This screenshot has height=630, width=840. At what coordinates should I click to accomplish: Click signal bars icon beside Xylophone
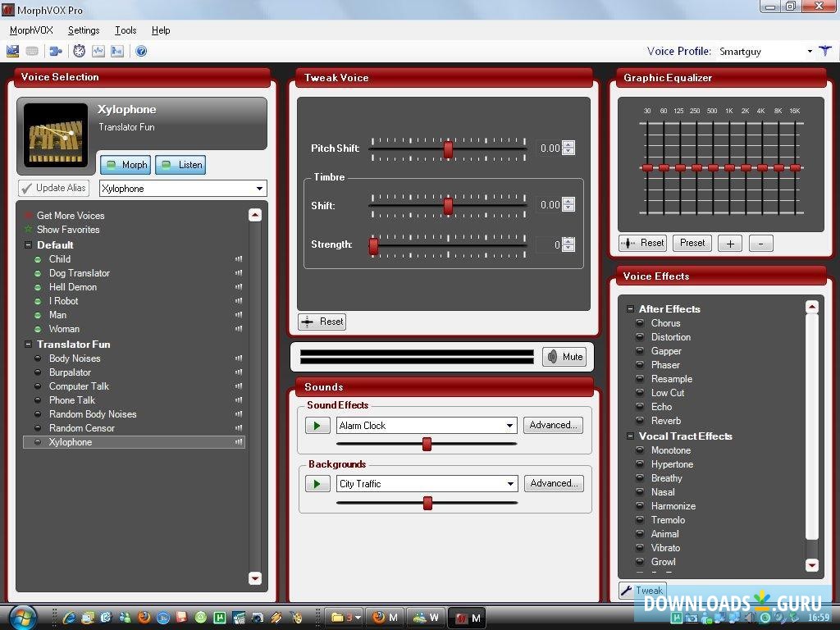239,442
